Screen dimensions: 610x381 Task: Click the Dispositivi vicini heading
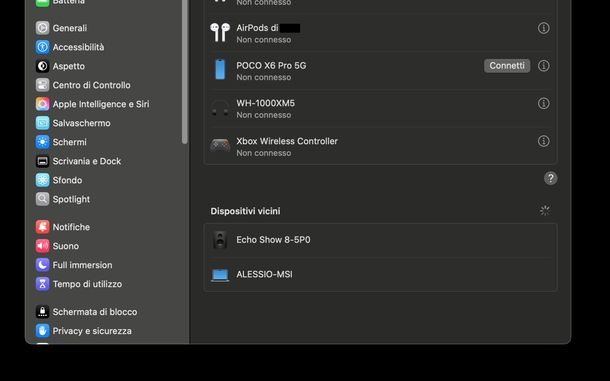point(245,211)
